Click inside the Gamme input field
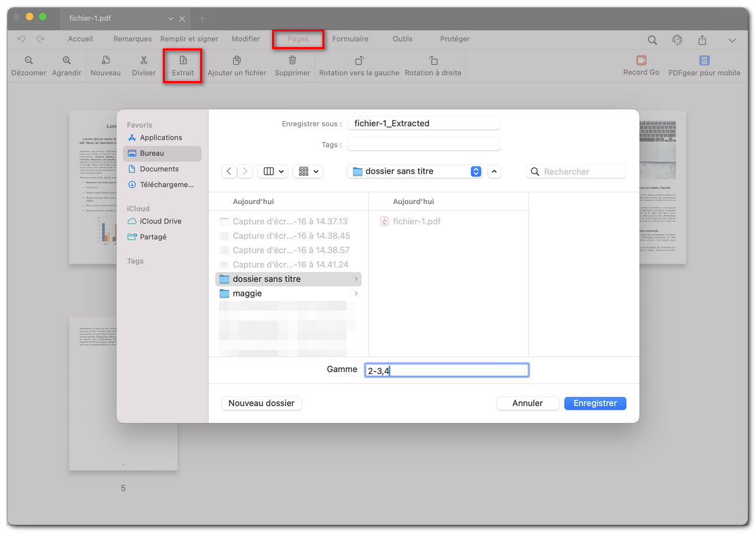This screenshot has width=756, height=533. point(447,370)
